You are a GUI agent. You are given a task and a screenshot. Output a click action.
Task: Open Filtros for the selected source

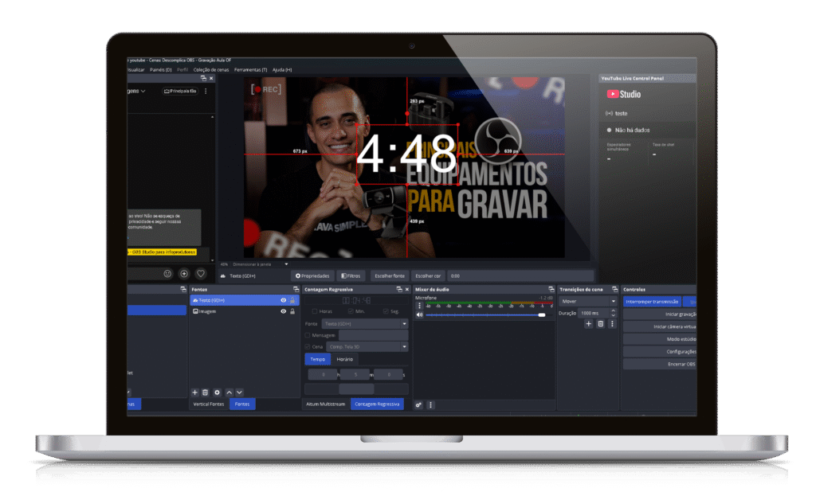[351, 275]
